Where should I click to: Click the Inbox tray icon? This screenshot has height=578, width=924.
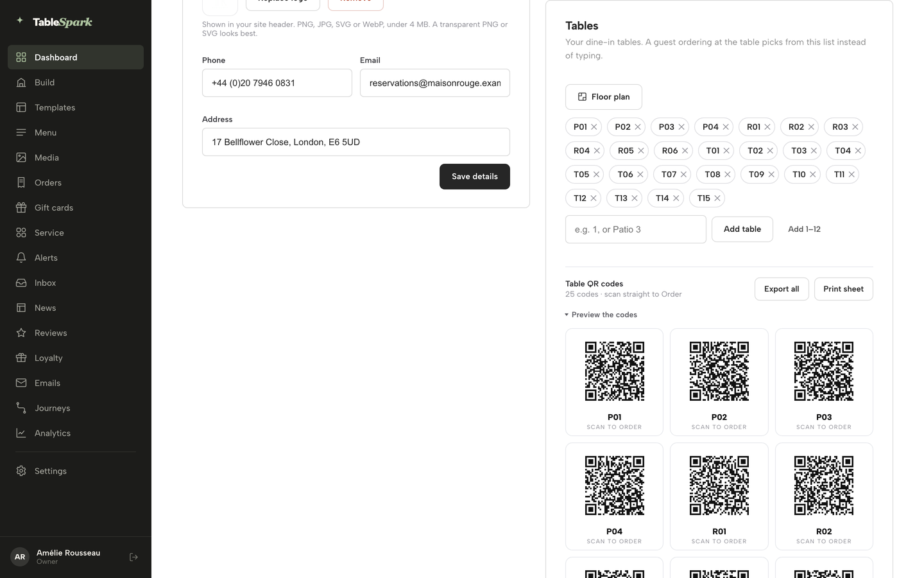click(21, 283)
